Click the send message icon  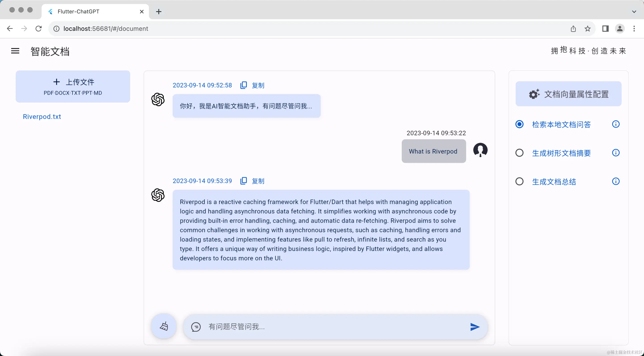pos(474,327)
